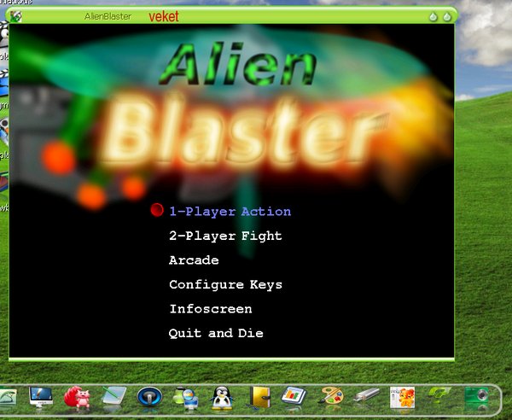Open the green question mark help dock icon

click(x=439, y=394)
